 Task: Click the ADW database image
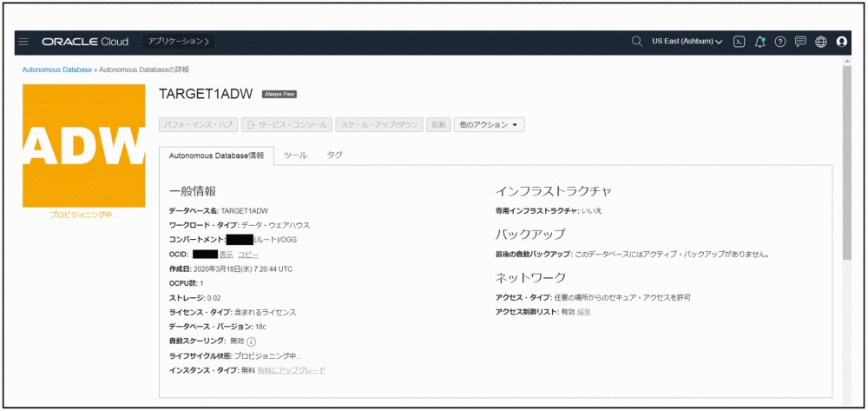pyautogui.click(x=83, y=146)
